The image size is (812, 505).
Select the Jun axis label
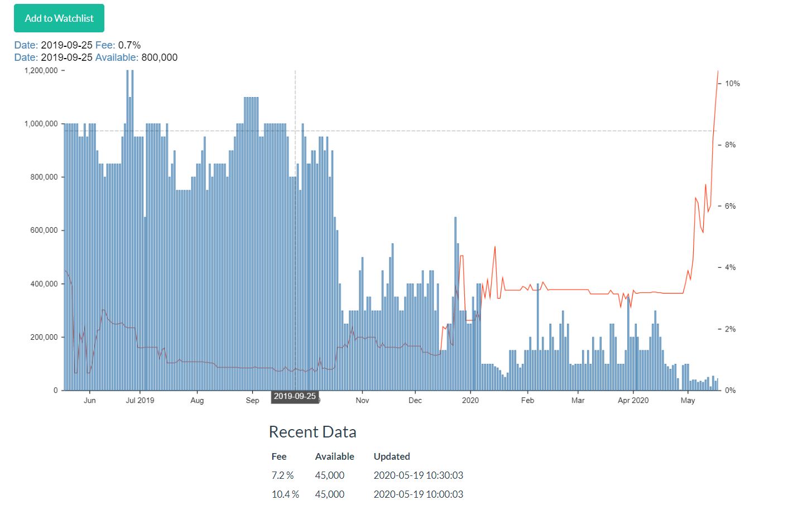click(x=90, y=400)
